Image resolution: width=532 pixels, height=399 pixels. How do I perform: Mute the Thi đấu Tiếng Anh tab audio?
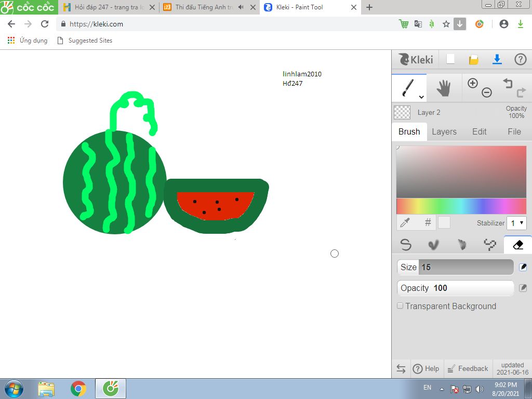241,7
